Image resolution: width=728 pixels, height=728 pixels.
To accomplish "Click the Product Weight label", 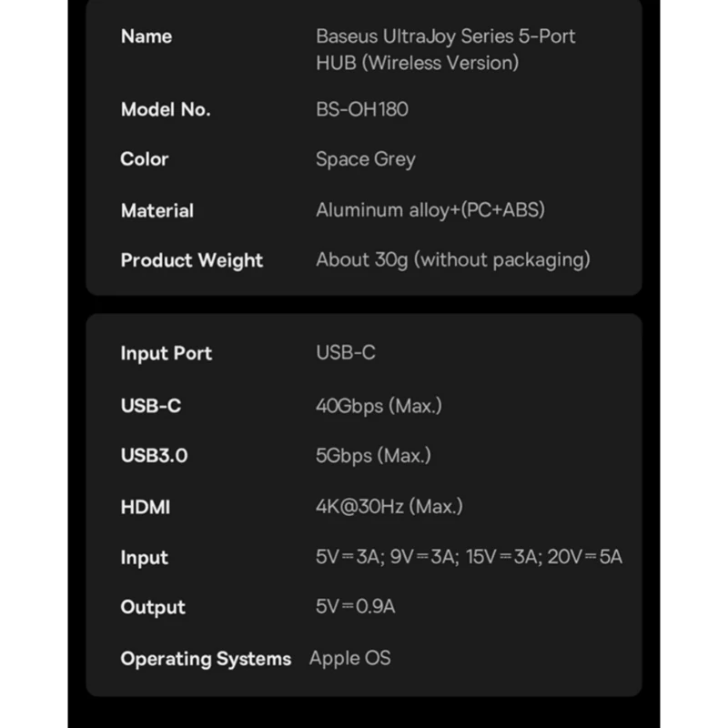I will click(x=191, y=260).
